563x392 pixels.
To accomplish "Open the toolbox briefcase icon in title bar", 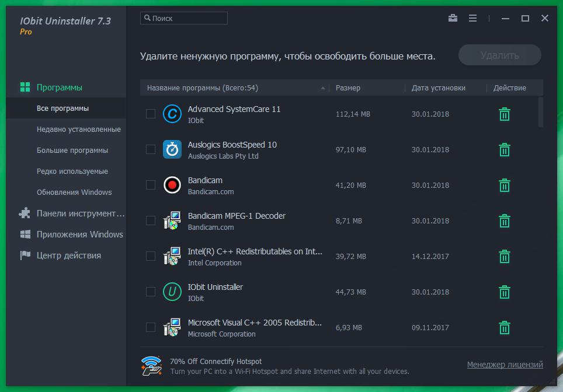I will coord(453,18).
